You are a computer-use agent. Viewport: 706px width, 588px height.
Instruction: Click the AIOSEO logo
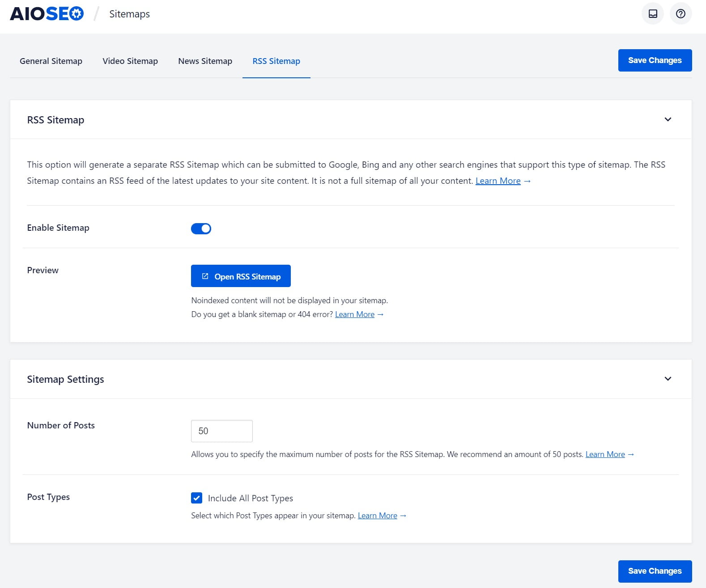tap(47, 14)
